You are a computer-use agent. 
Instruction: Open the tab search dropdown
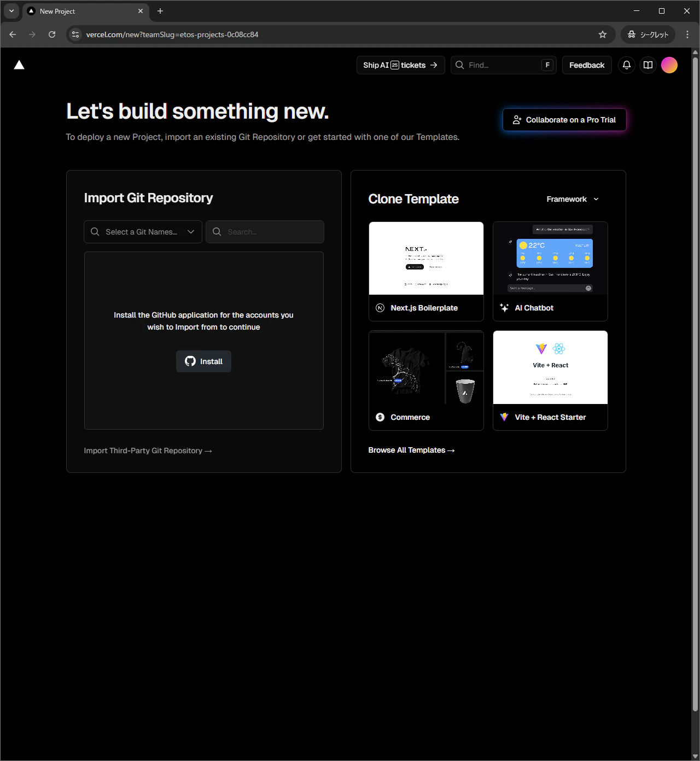11,11
